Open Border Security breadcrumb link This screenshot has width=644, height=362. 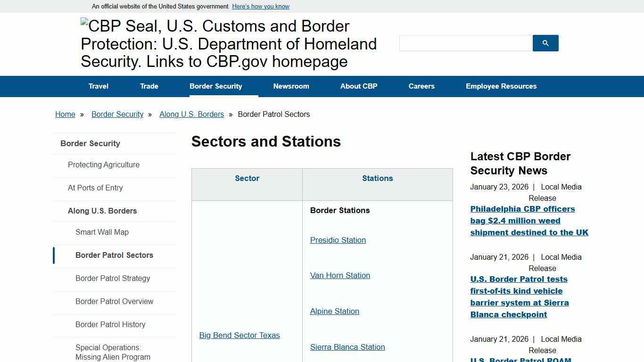[117, 114]
